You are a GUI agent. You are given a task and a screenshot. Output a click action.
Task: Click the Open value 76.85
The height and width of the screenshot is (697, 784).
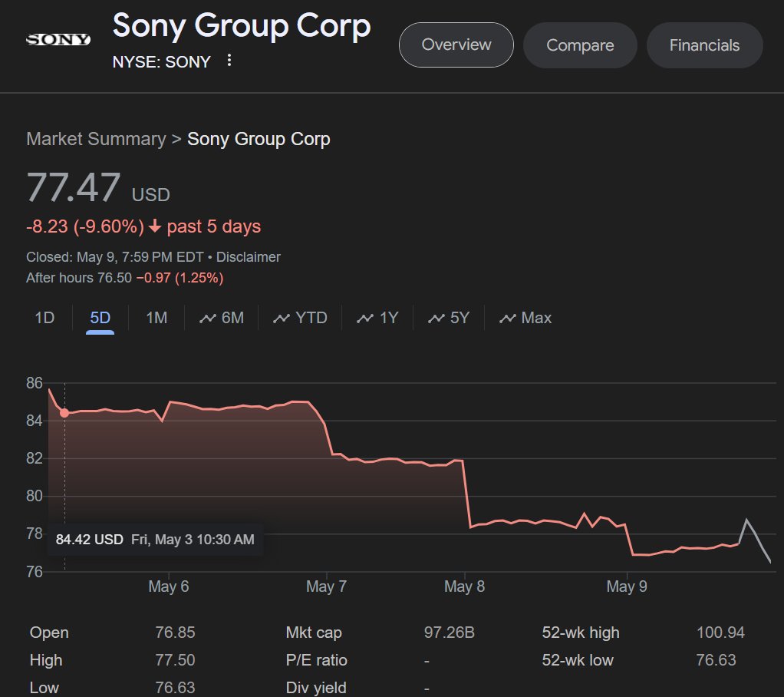(x=175, y=633)
